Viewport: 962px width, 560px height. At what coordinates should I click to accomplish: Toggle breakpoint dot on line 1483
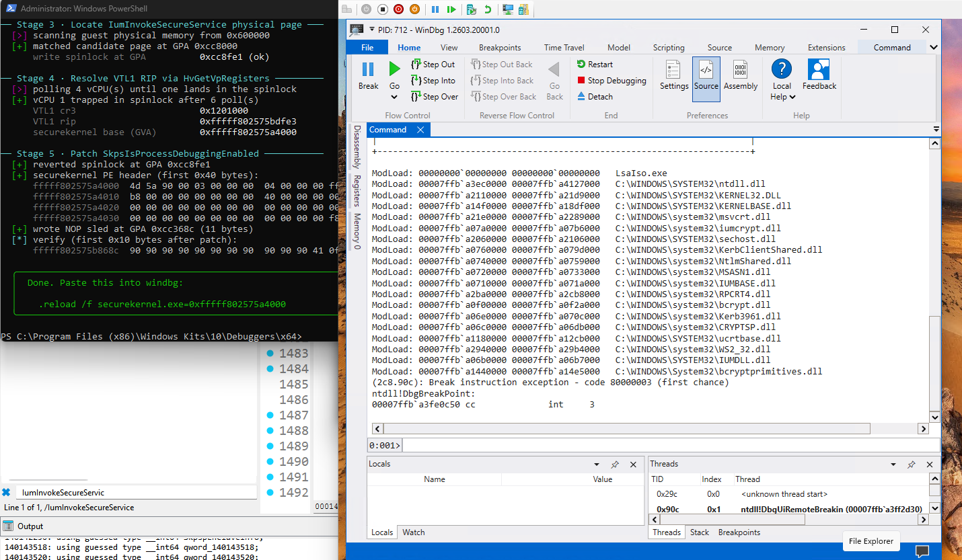point(270,354)
